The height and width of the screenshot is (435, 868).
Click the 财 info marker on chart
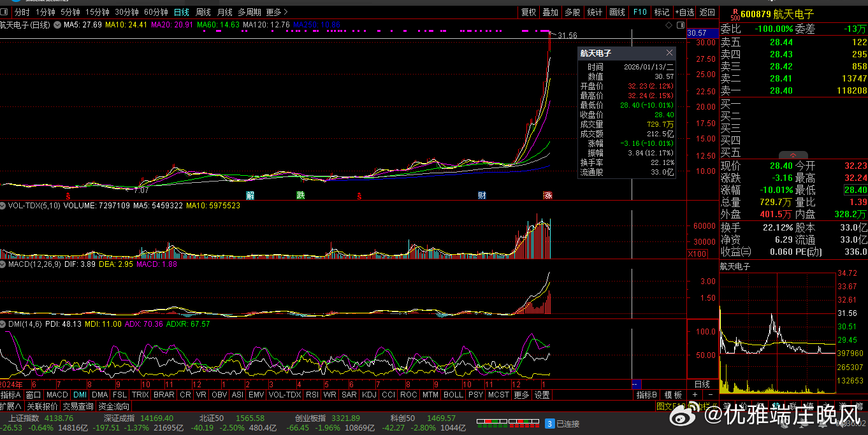tap(482, 195)
